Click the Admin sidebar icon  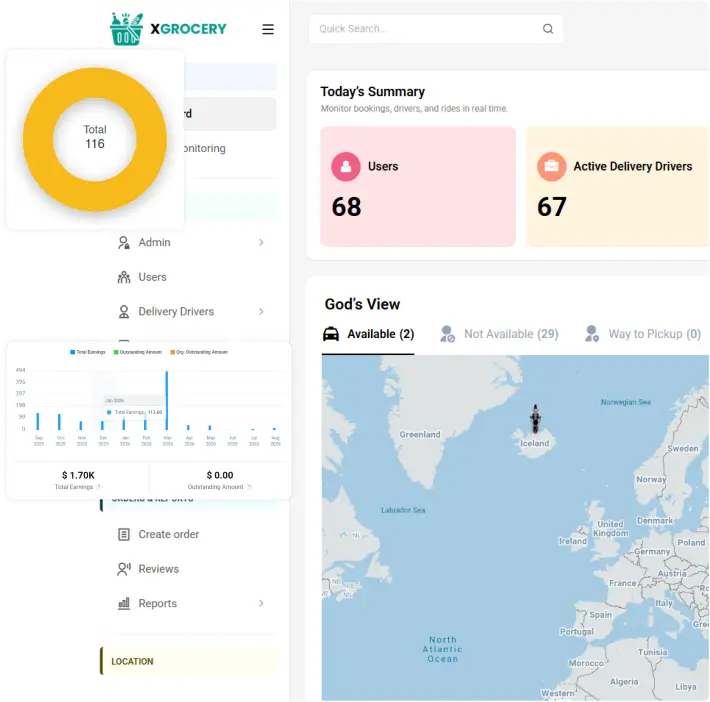point(124,242)
